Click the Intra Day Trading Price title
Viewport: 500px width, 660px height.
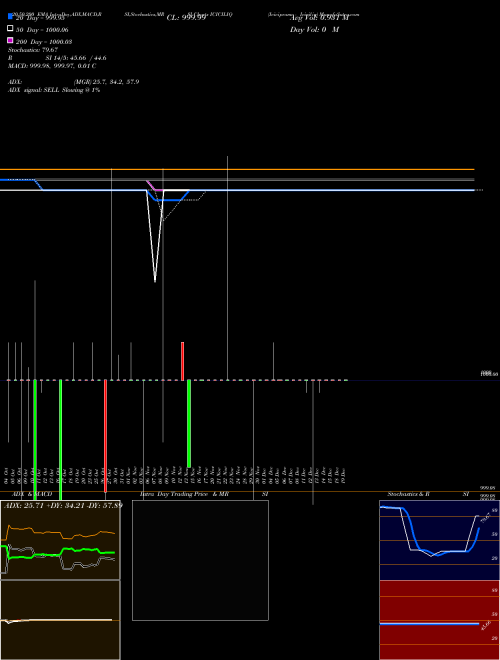(x=174, y=494)
